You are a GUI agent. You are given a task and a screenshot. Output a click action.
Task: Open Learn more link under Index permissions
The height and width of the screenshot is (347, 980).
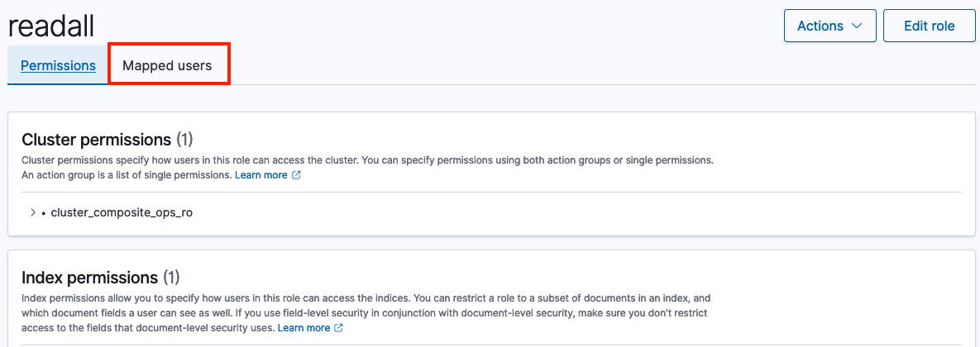(x=304, y=328)
